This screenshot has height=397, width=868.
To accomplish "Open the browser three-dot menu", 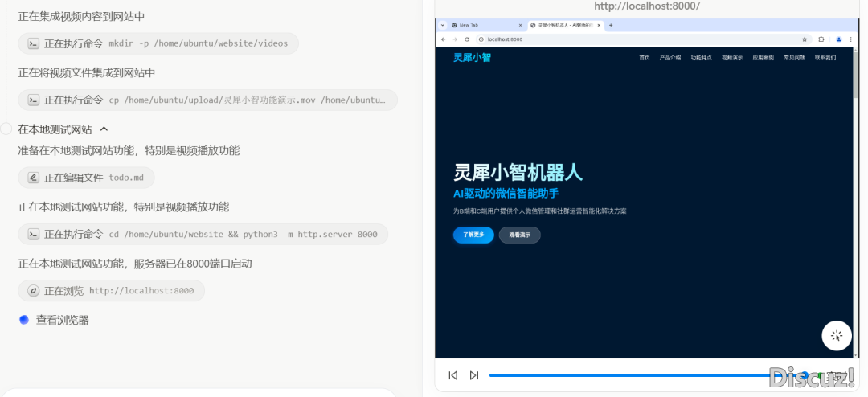I will [x=850, y=39].
